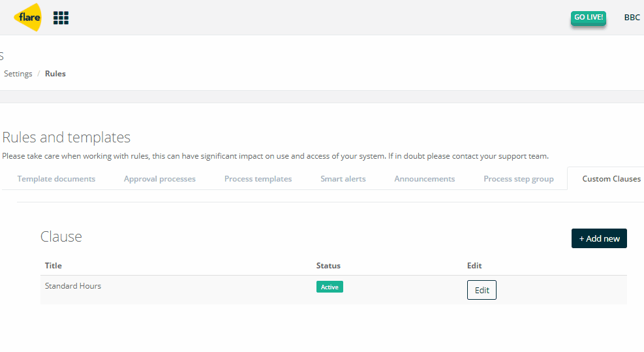
Task: Switch to Process step group tab
Action: tap(519, 179)
